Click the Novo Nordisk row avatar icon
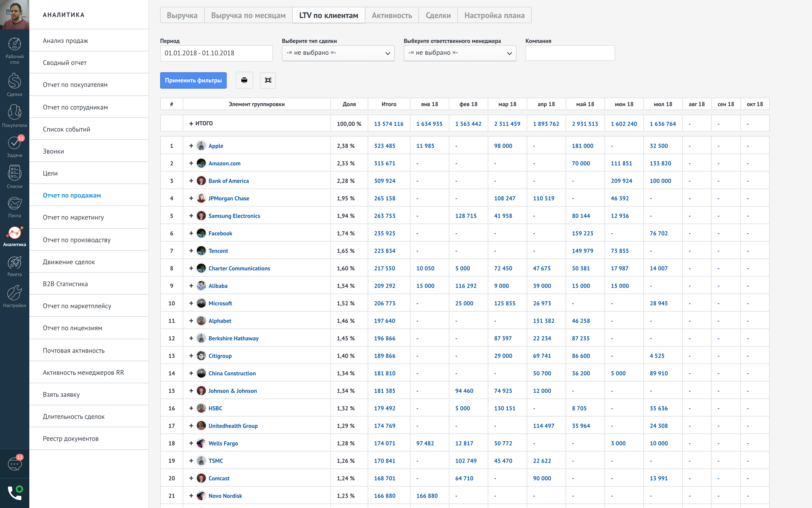The image size is (812, 508). click(201, 496)
